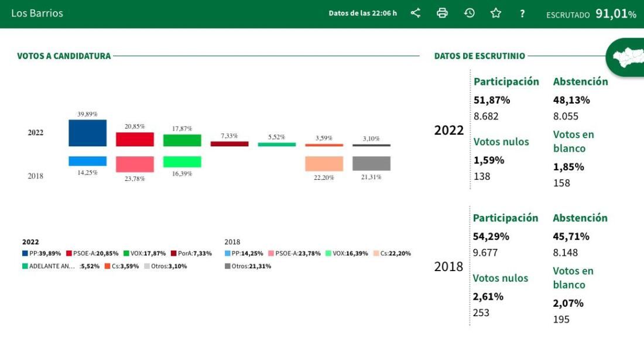Click 2022 legend VOX green swatch
Image resolution: width=644 pixels, height=339 pixels.
126,254
